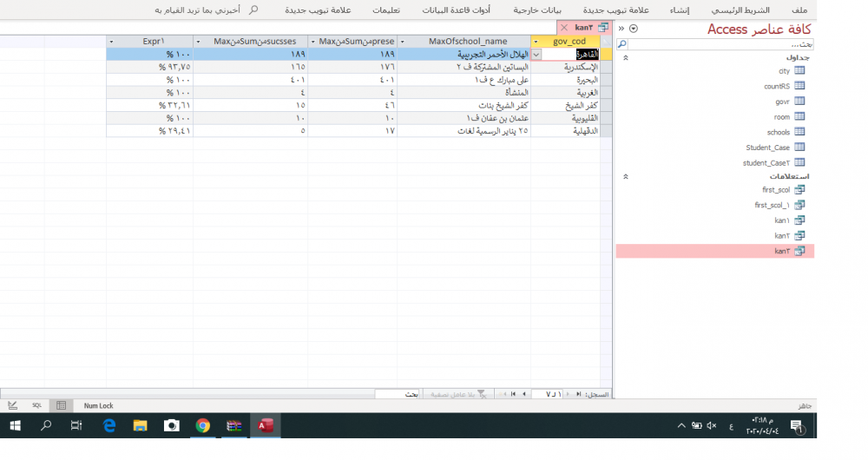This screenshot has height=460, width=868.
Task: Collapse the استعلامات group in navigation pane
Action: 626,176
